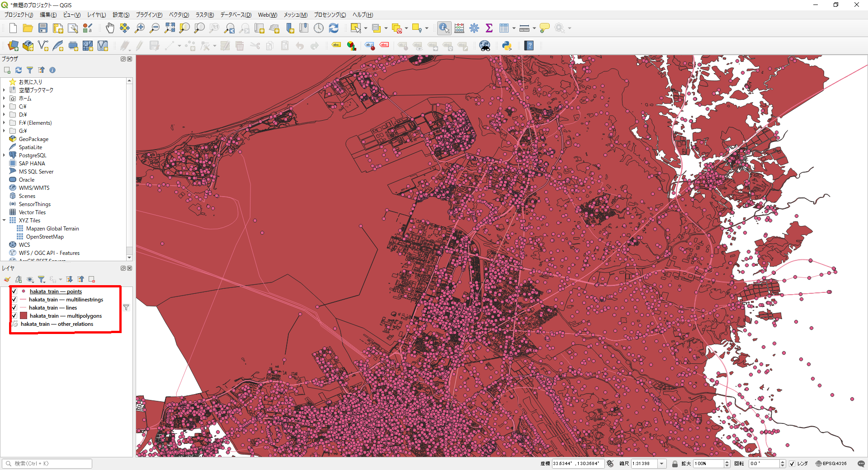Click the Save Project floppy icon
Viewport: 868px width, 470px height.
[43, 28]
